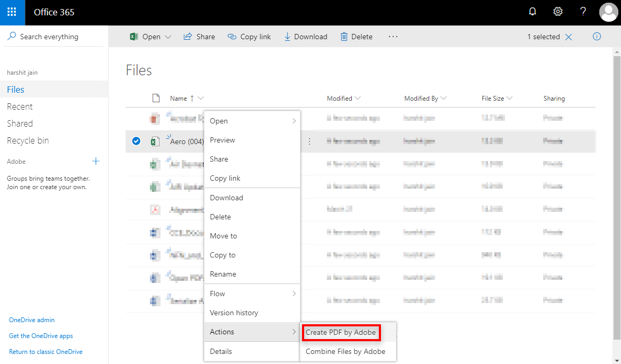Download the selected file via toolbar icon
Image resolution: width=621 pixels, height=364 pixels.
[x=306, y=36]
